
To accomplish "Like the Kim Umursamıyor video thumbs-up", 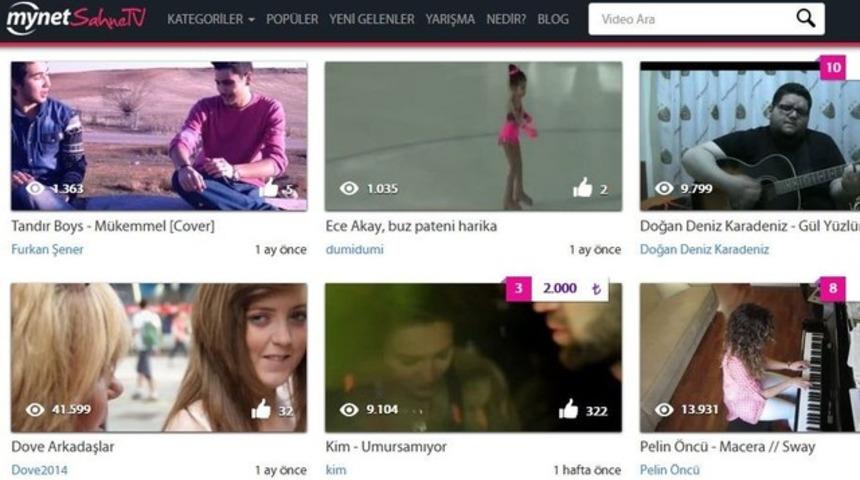I will (x=568, y=409).
